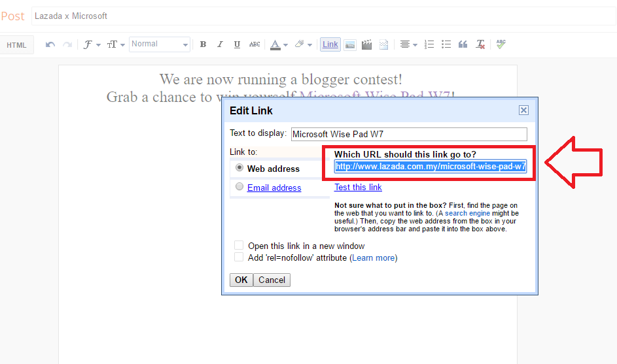The width and height of the screenshot is (617, 364).
Task: Check 'Open this link in a new window'
Action: 239,246
